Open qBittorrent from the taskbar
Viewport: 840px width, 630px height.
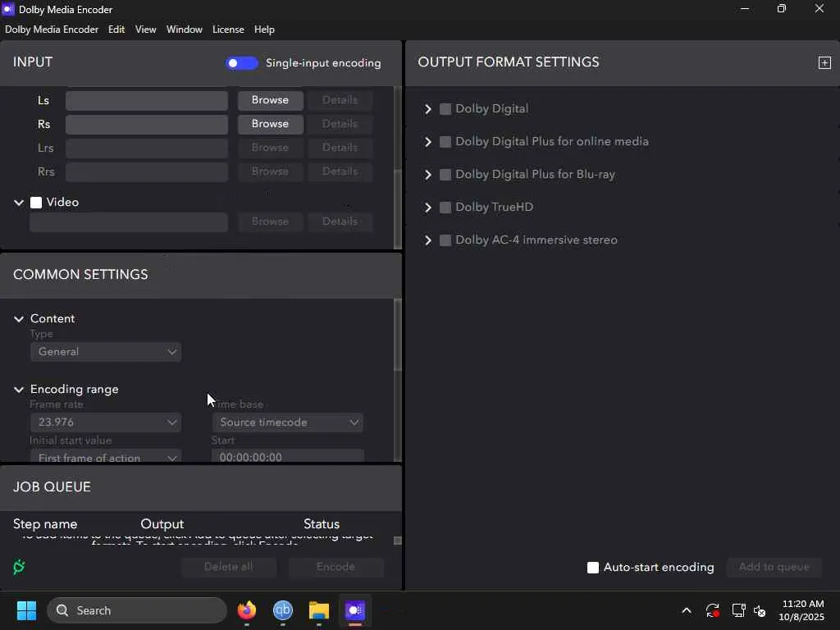283,610
